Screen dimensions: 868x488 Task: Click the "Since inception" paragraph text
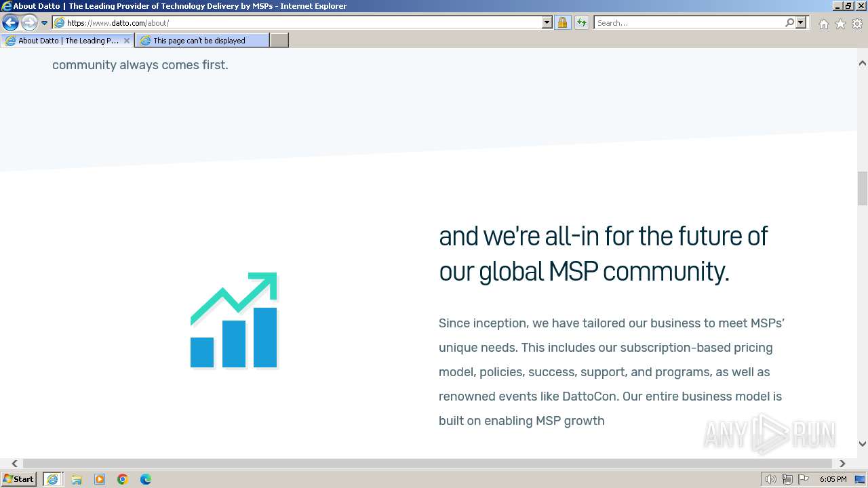coord(612,371)
